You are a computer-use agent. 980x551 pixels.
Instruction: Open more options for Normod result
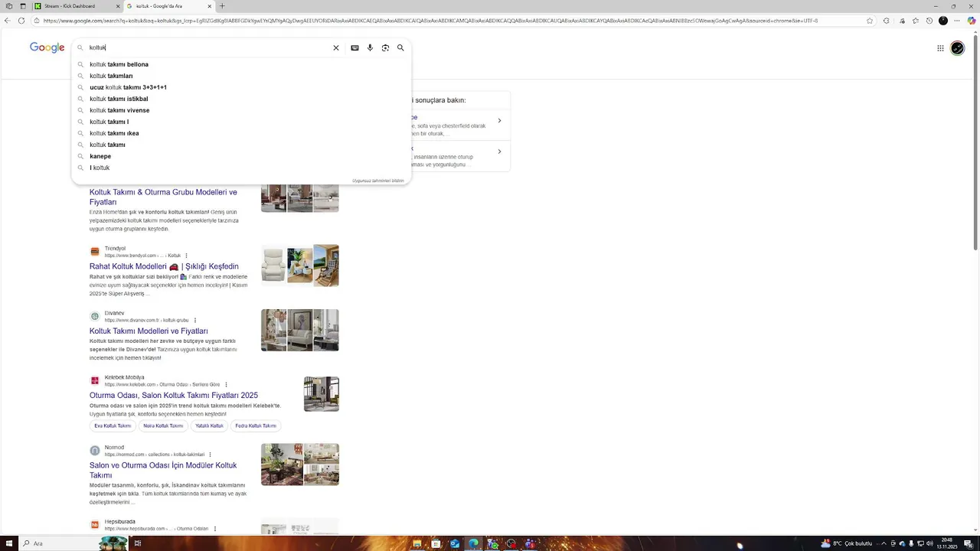point(210,455)
